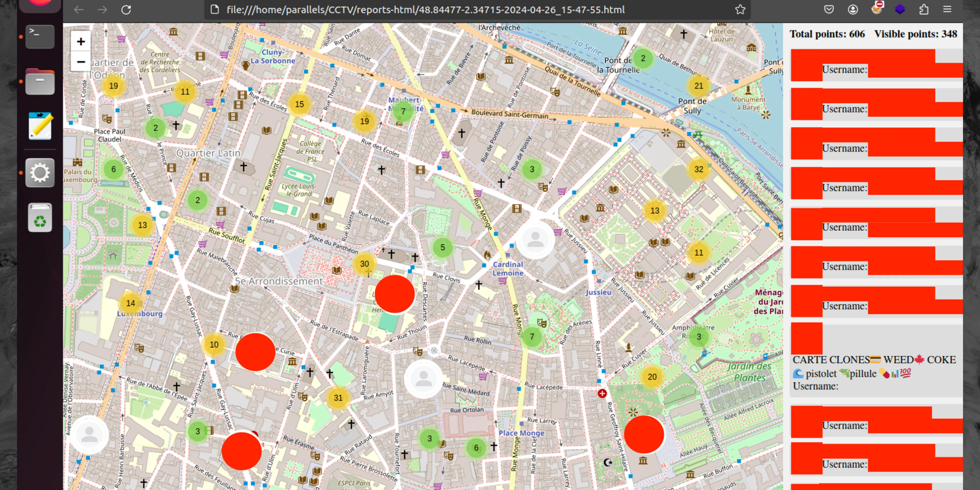
Task: Zoom out the map with minus button
Action: click(81, 62)
